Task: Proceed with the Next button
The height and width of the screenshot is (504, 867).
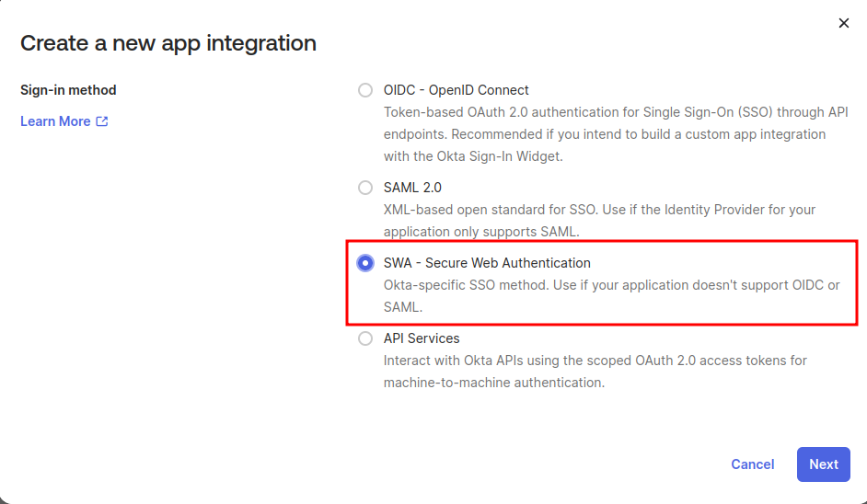Action: (823, 464)
